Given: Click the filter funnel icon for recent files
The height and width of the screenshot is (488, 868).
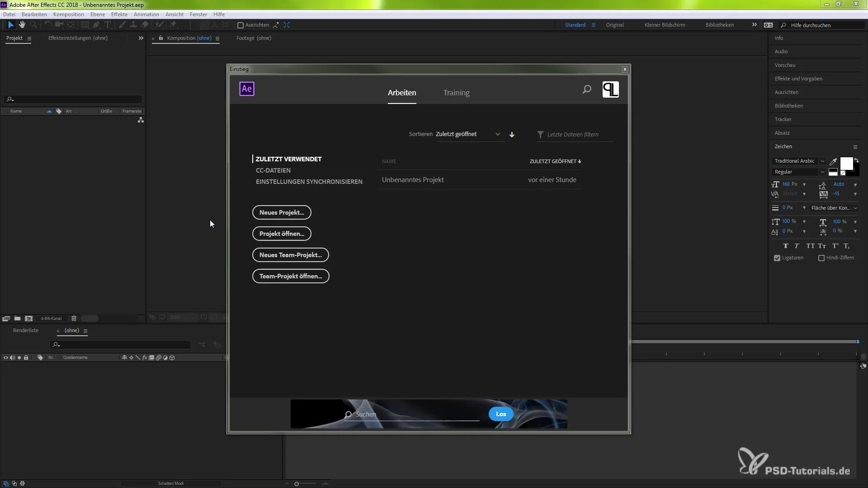Looking at the screenshot, I should click(x=540, y=135).
